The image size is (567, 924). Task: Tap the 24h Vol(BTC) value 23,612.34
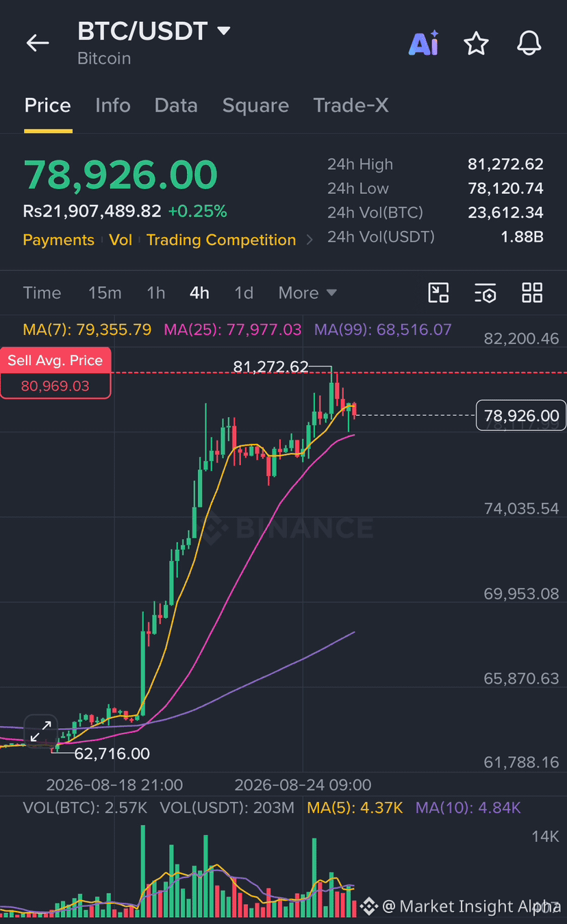(505, 212)
